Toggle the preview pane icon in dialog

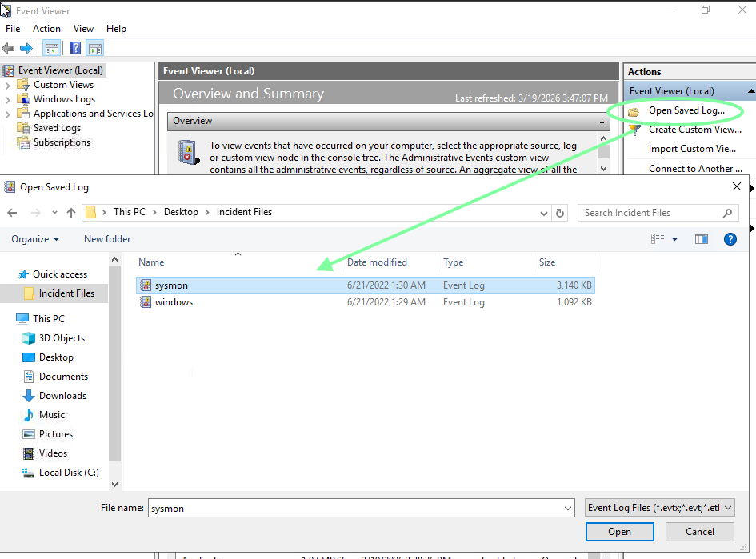[x=702, y=239]
